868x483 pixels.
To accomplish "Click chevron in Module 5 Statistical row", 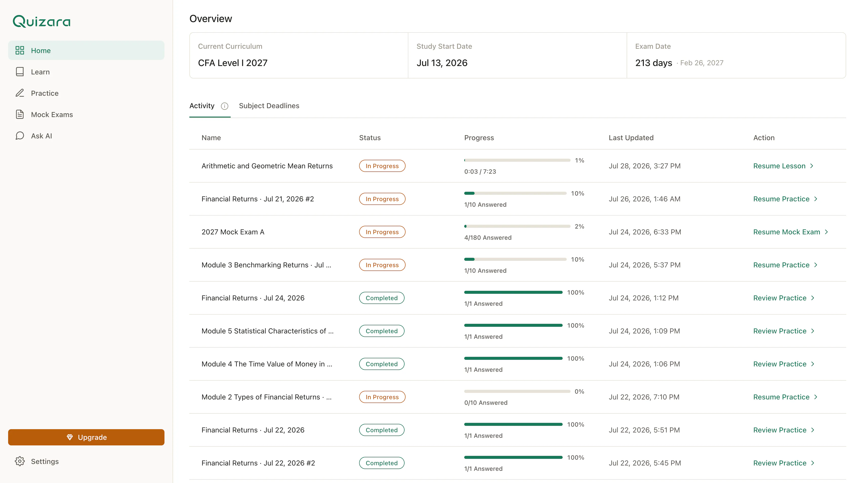I will (x=813, y=331).
